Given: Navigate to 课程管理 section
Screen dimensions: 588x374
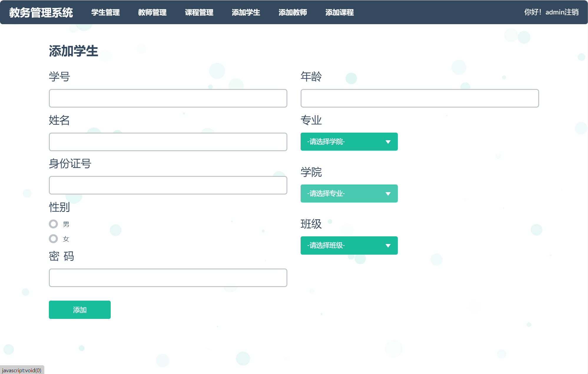Looking at the screenshot, I should pos(199,13).
